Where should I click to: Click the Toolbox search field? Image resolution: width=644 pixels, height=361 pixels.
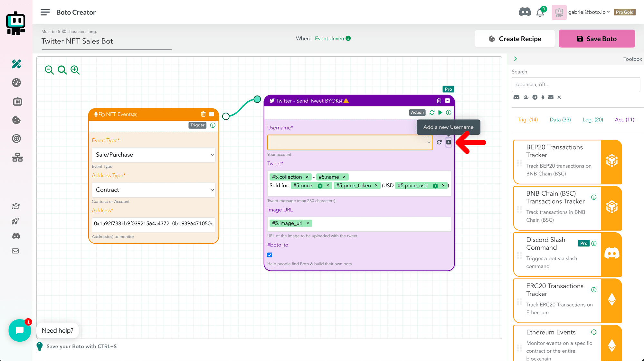(575, 85)
